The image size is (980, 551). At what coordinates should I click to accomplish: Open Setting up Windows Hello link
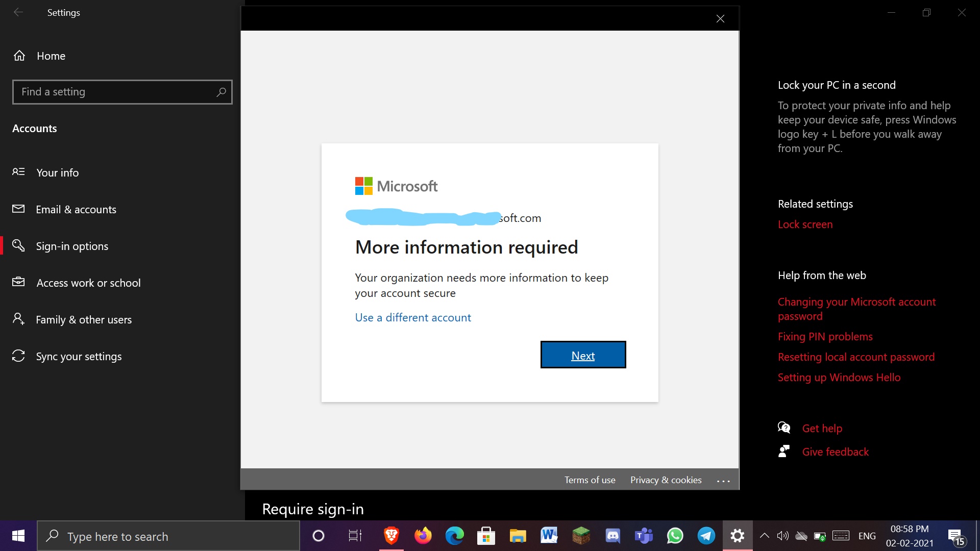click(x=839, y=377)
